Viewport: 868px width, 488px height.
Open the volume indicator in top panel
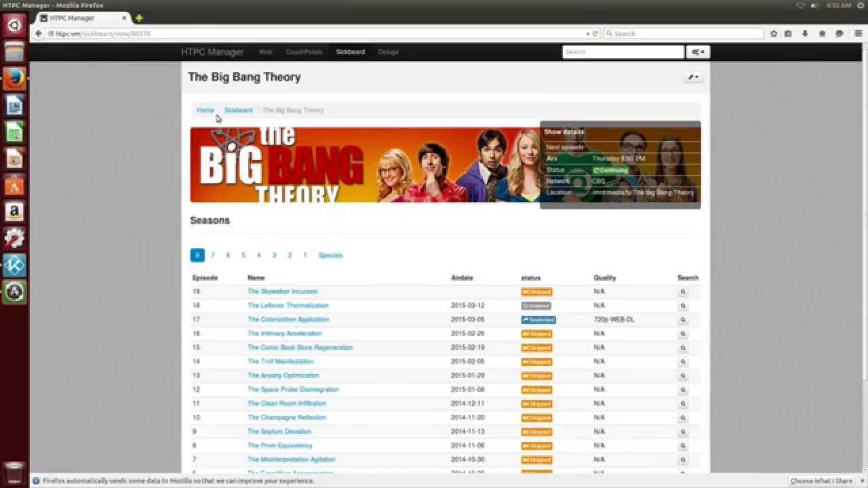click(x=814, y=5)
